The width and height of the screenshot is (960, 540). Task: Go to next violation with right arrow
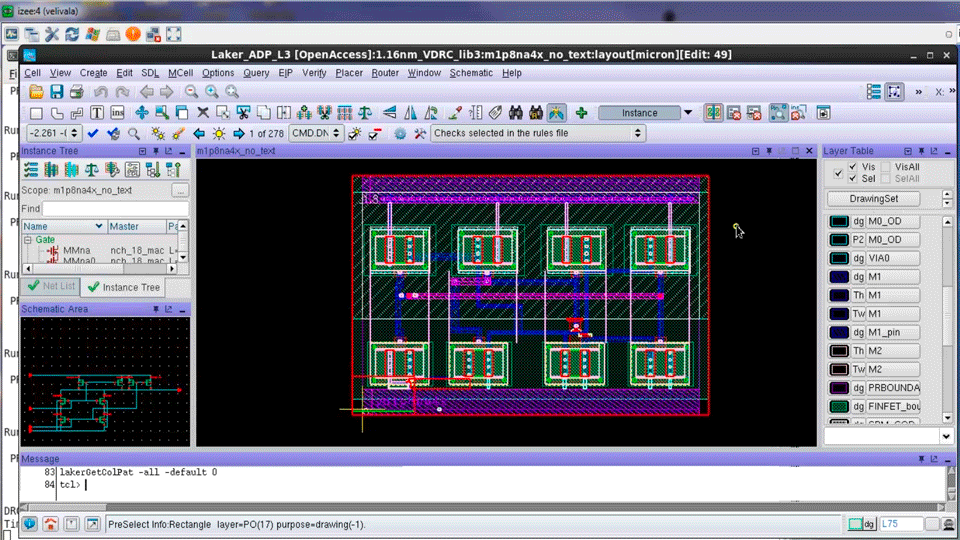click(239, 133)
